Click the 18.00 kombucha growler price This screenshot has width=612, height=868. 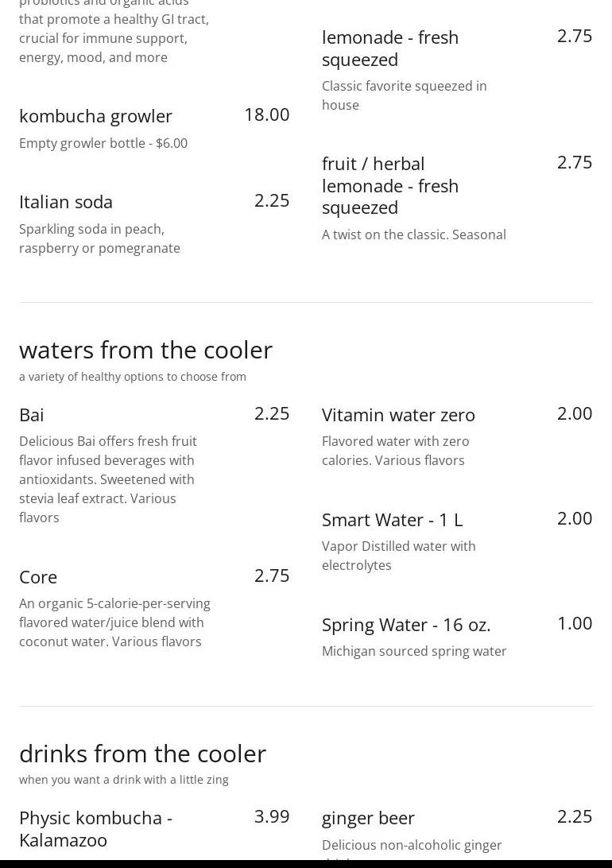click(x=266, y=114)
